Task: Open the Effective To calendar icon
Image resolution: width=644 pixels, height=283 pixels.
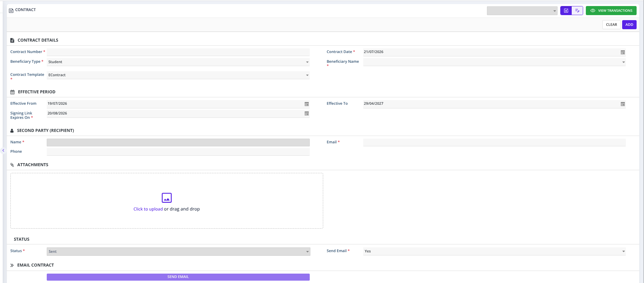Action: pyautogui.click(x=622, y=104)
